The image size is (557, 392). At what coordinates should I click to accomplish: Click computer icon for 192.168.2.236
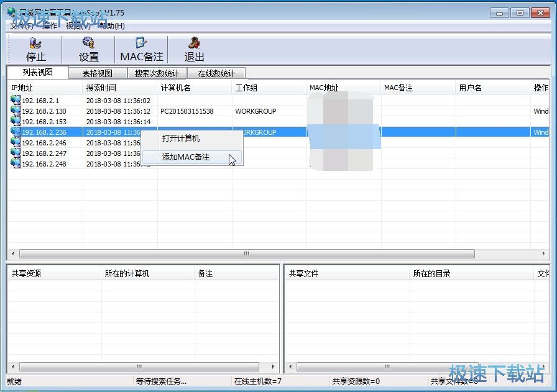[16, 132]
